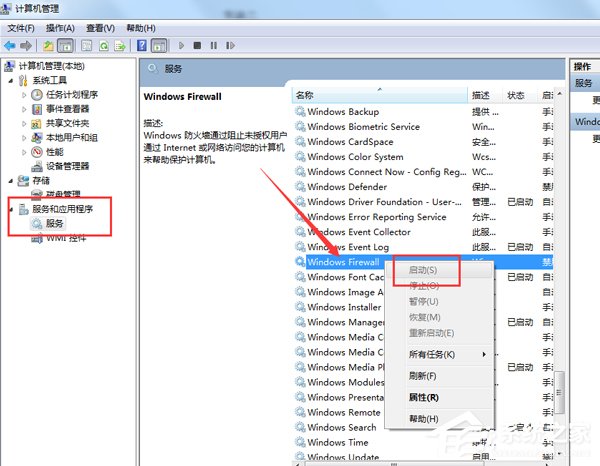The height and width of the screenshot is (466, 600).
Task: Collapse Services and Applications (服务和应用程序) node
Action: [11, 209]
